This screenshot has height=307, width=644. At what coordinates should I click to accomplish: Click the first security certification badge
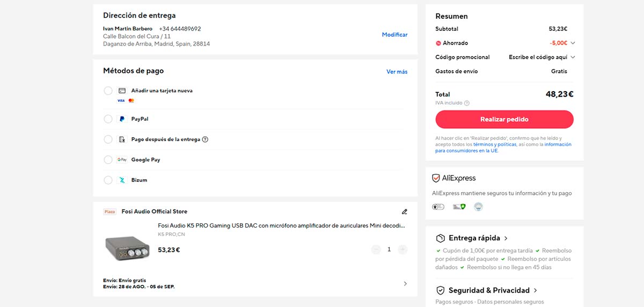tap(438, 207)
